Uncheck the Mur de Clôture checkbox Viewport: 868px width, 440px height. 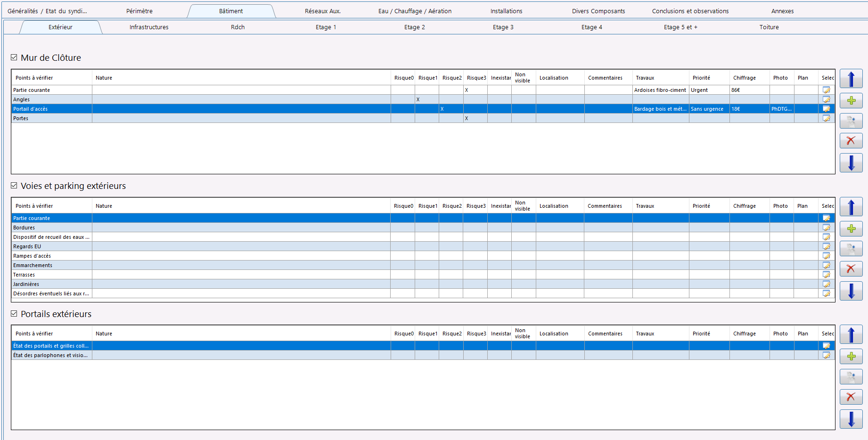click(x=14, y=57)
